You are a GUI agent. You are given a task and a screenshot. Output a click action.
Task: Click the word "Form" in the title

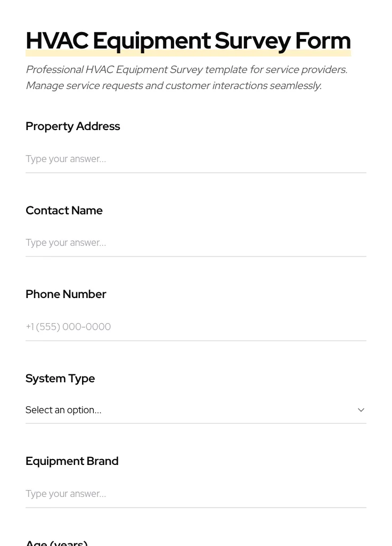323,41
